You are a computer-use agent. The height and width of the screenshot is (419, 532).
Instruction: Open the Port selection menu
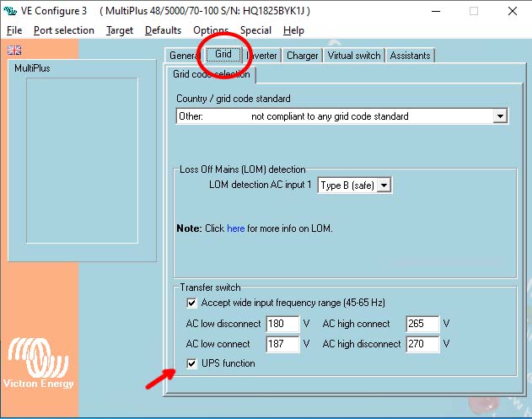pos(64,30)
